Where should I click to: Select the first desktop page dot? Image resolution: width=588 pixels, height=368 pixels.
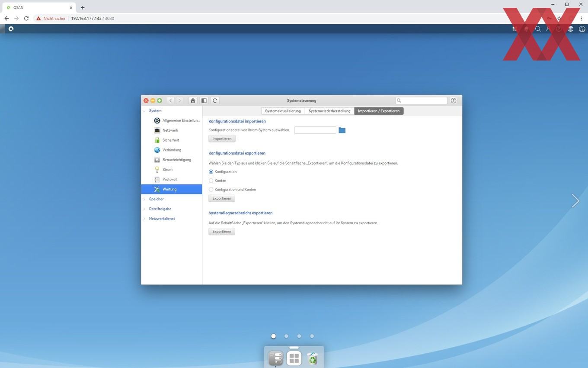pos(273,336)
